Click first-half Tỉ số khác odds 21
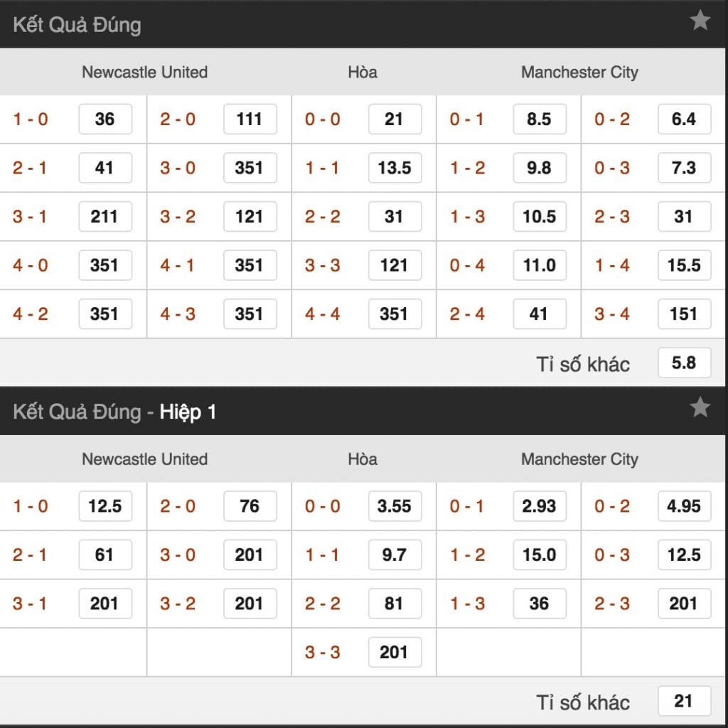728x728 pixels. (684, 701)
